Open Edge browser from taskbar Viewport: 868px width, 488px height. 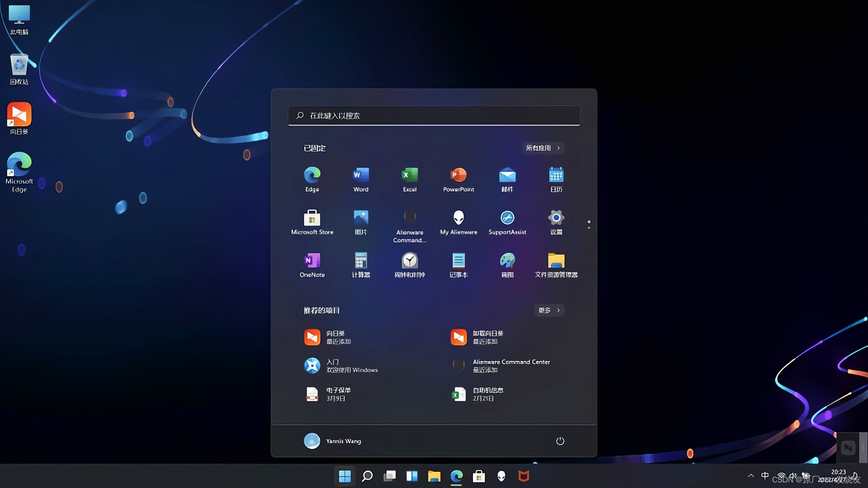(x=456, y=476)
